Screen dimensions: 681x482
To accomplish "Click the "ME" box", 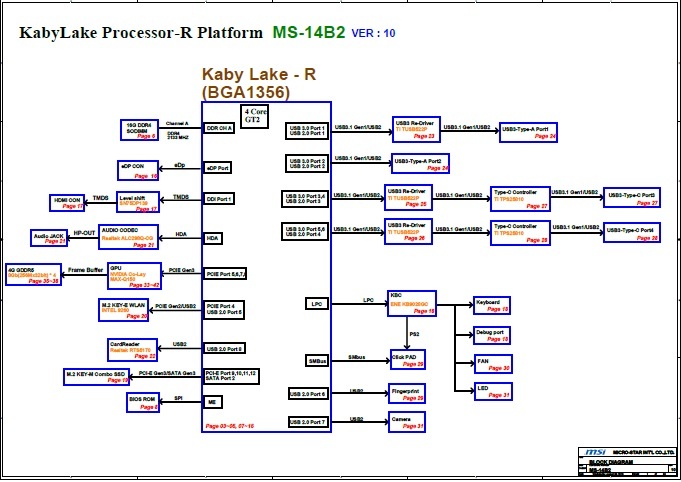I will coord(213,402).
